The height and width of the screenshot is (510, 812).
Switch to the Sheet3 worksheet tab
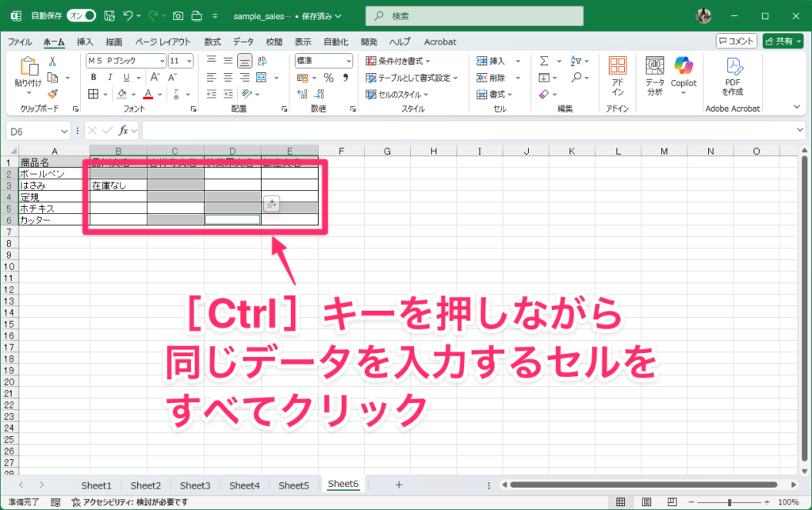tap(195, 485)
